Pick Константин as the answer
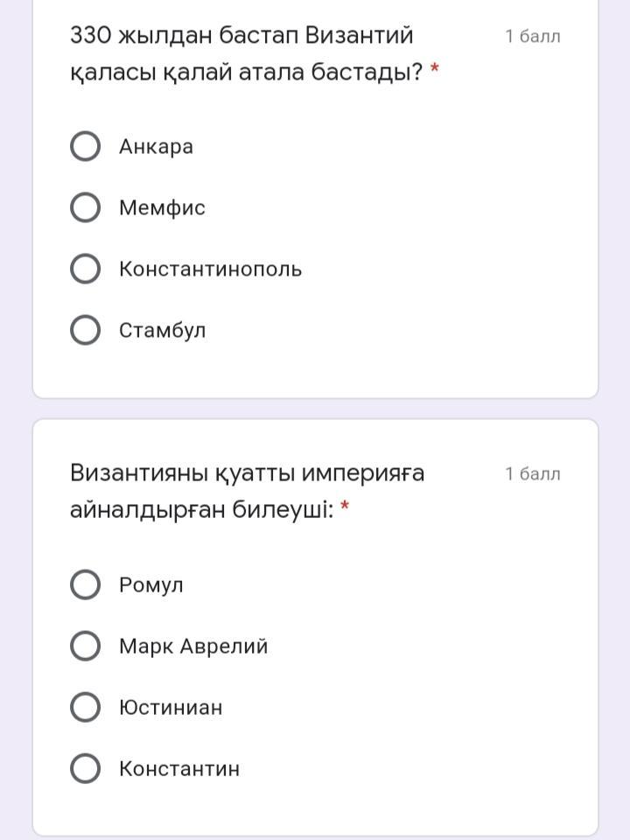630x840 pixels. (85, 768)
